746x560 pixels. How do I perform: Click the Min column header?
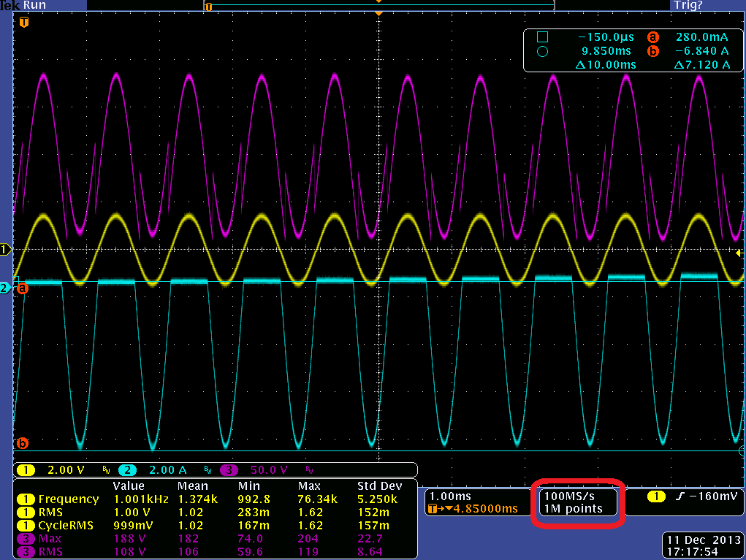[x=249, y=486]
